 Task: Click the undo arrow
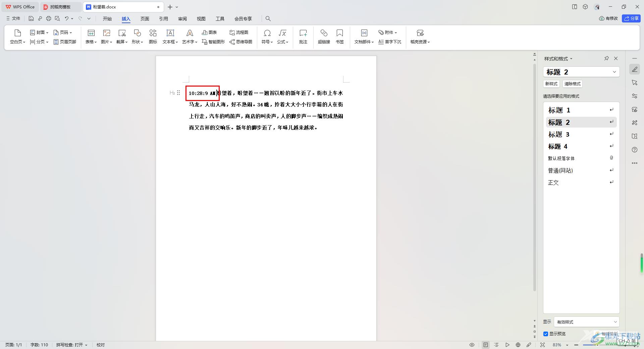(x=67, y=18)
